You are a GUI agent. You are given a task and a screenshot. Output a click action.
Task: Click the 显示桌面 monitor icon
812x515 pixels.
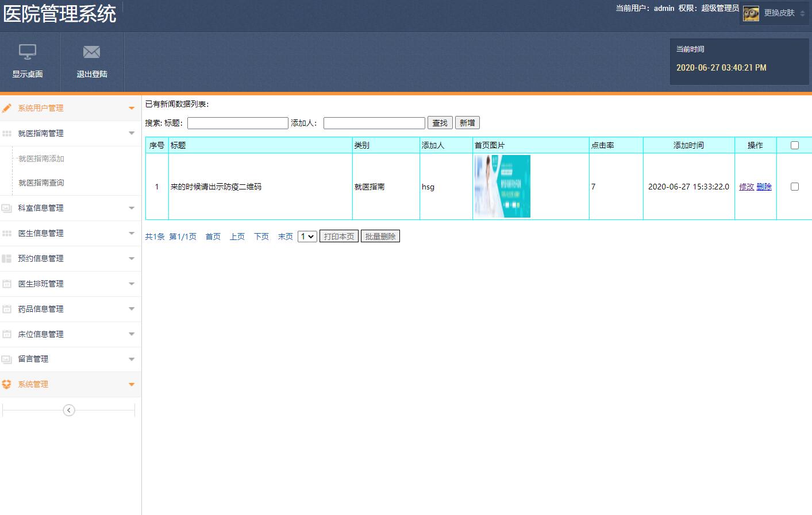coord(27,52)
